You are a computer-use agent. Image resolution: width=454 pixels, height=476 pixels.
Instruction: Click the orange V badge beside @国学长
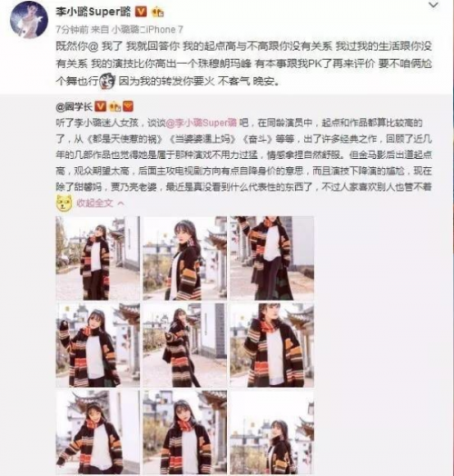101,106
